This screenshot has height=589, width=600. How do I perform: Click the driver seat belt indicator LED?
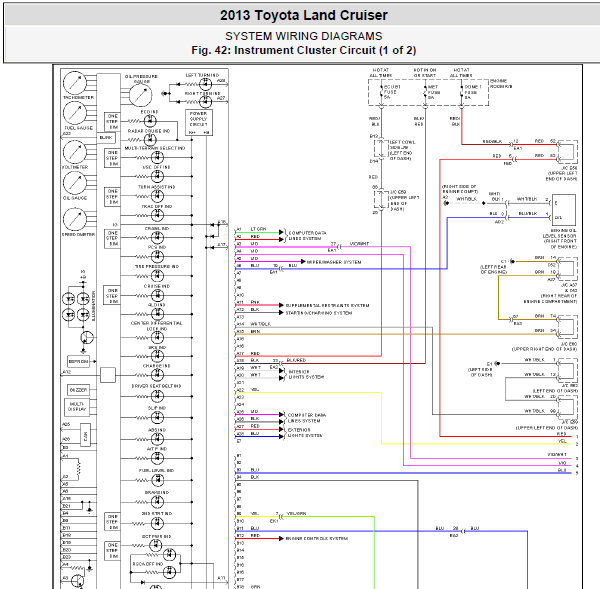pyautogui.click(x=157, y=396)
